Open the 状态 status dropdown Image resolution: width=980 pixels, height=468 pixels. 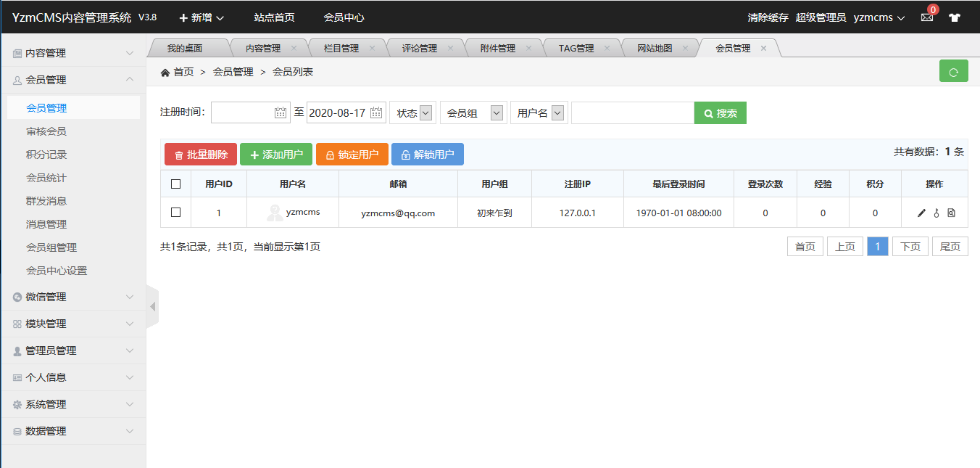click(412, 112)
